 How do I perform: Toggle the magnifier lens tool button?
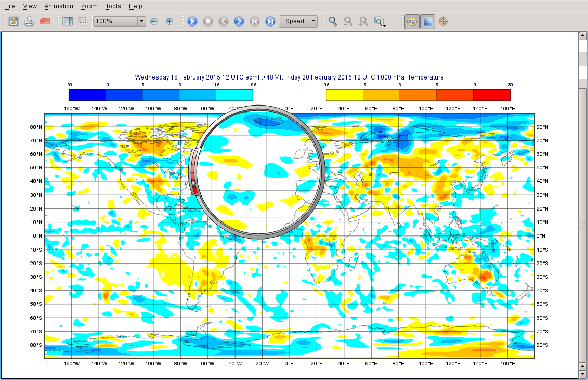(x=412, y=22)
